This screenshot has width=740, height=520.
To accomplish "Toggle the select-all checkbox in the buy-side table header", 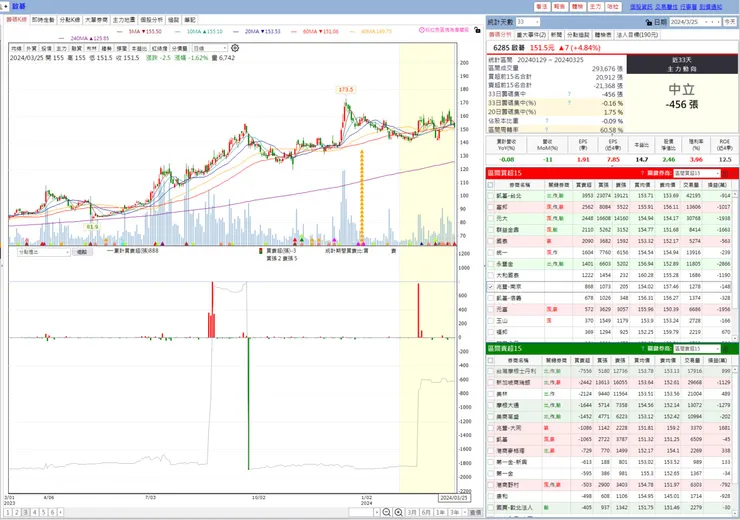I will [490, 185].
